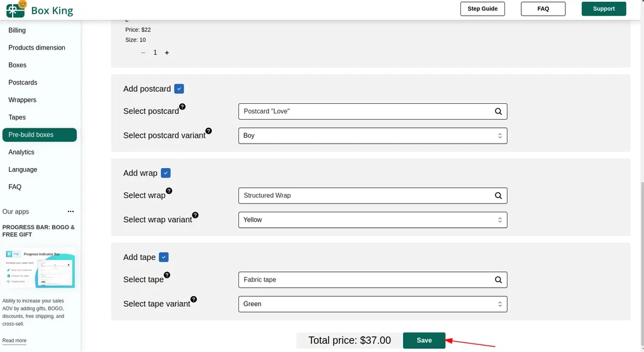This screenshot has height=352, width=644.
Task: Save the pre-build box
Action: tap(424, 341)
